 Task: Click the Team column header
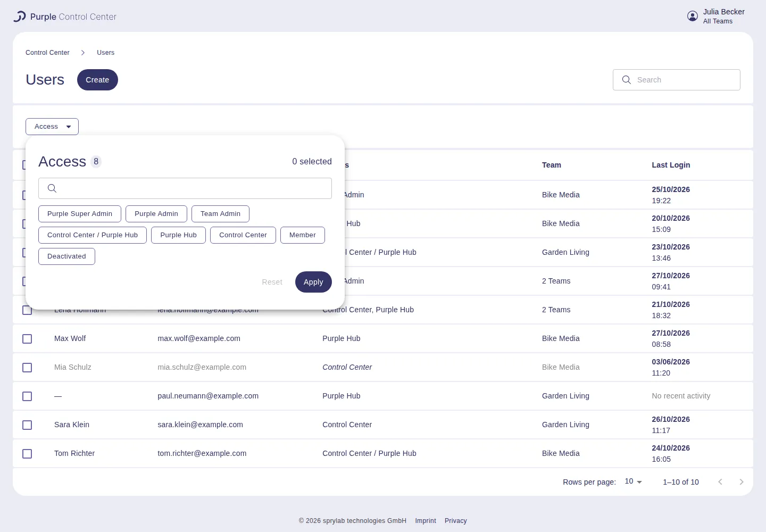click(x=552, y=165)
